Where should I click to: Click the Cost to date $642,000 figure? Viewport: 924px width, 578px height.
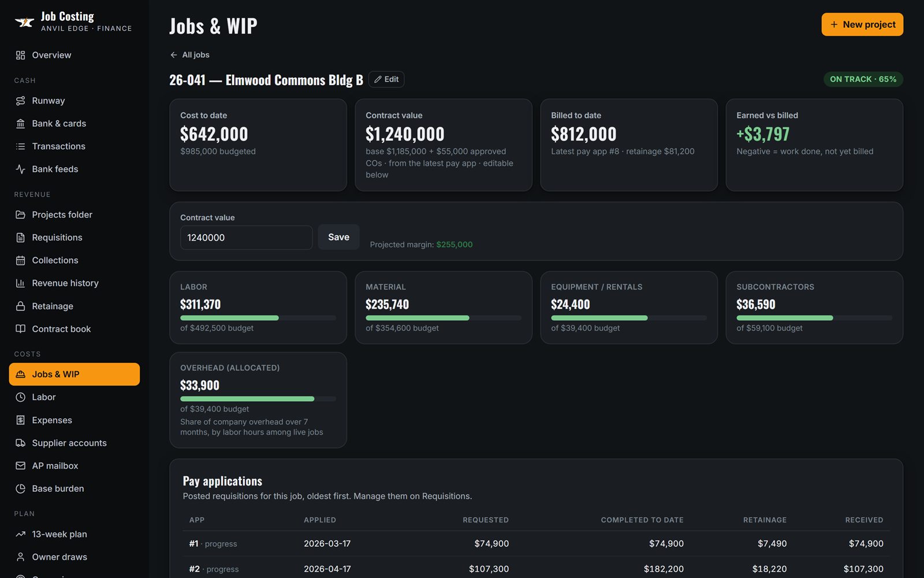(x=214, y=134)
